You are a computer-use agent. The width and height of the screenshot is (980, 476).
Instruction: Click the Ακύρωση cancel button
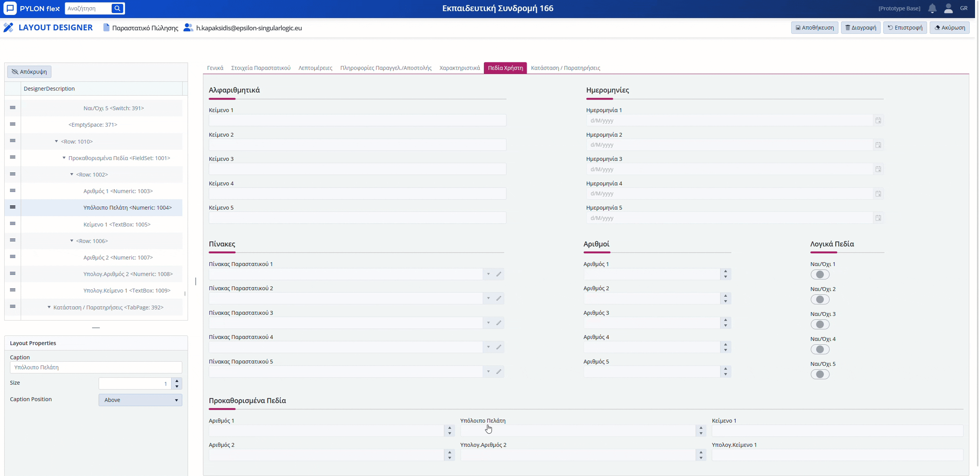(950, 28)
